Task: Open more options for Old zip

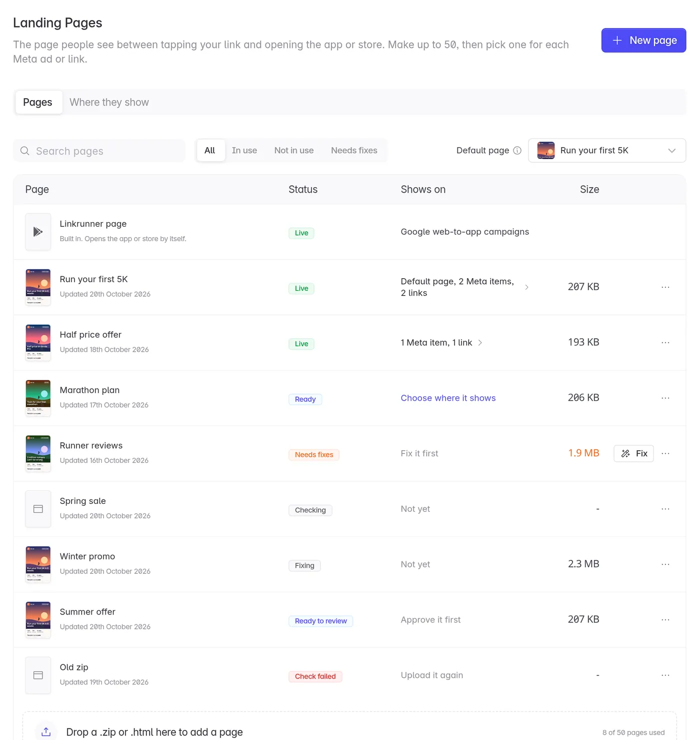Action: tap(665, 675)
